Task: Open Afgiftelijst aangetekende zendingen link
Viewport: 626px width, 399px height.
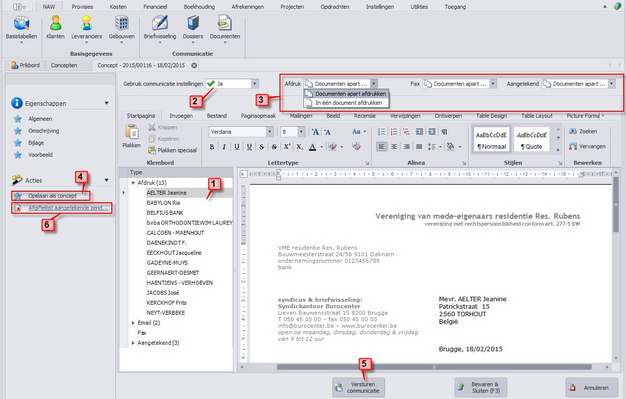Action: [x=62, y=208]
